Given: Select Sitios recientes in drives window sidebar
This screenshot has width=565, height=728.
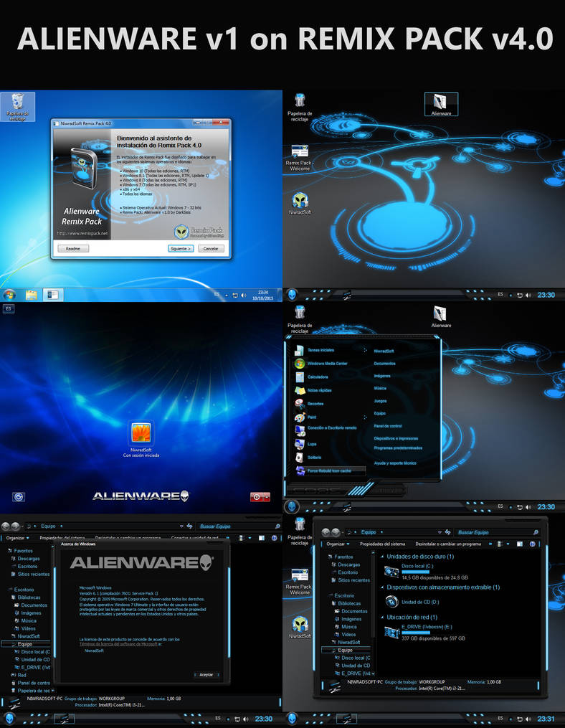Looking at the screenshot, I should (x=351, y=580).
